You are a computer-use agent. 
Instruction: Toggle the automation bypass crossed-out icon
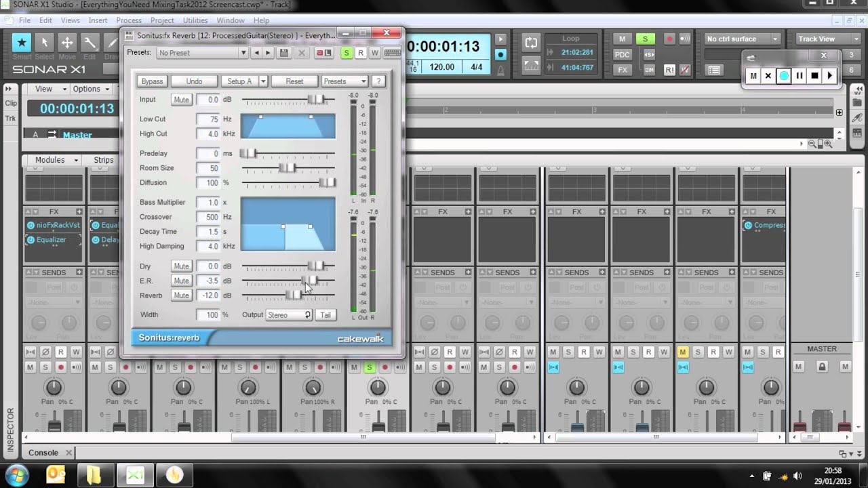click(685, 70)
